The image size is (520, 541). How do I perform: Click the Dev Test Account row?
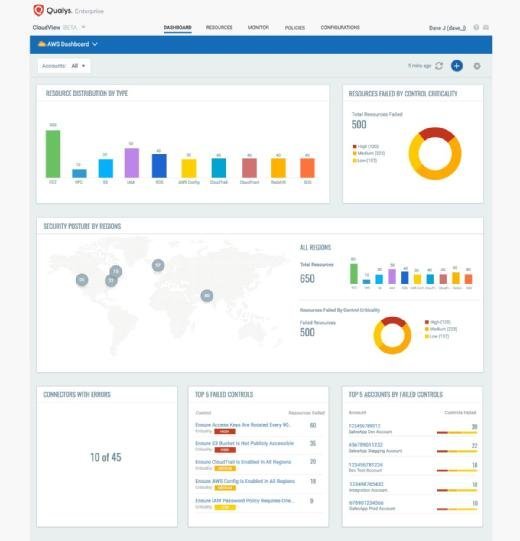pos(413,467)
